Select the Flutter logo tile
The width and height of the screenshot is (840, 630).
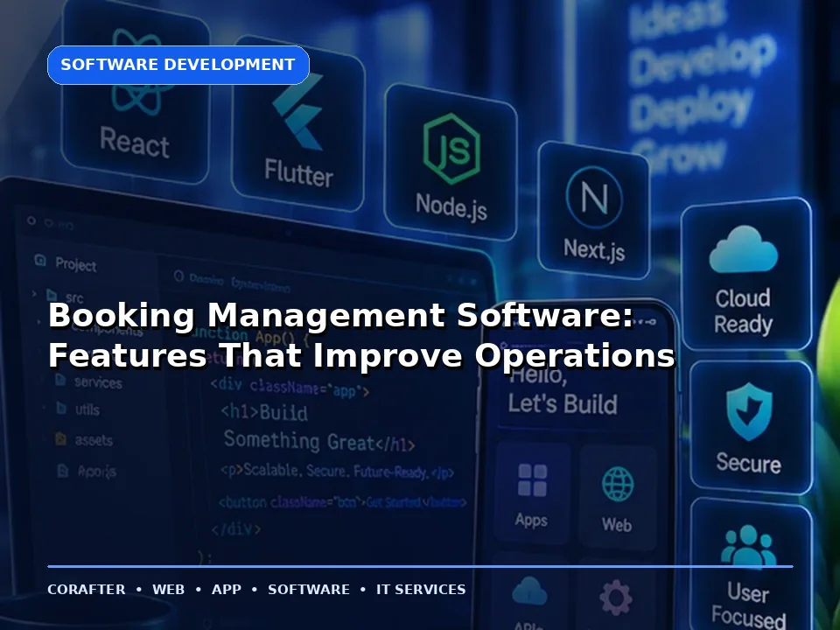pyautogui.click(x=298, y=124)
